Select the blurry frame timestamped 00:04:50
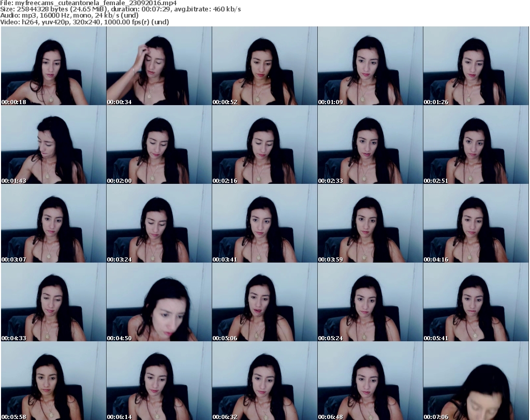530x420 pixels. (x=159, y=302)
